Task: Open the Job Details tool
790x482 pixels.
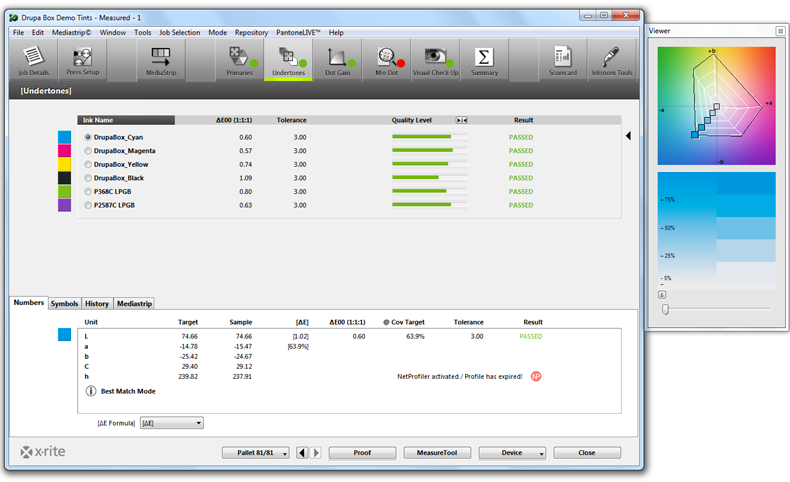Action: coord(33,60)
